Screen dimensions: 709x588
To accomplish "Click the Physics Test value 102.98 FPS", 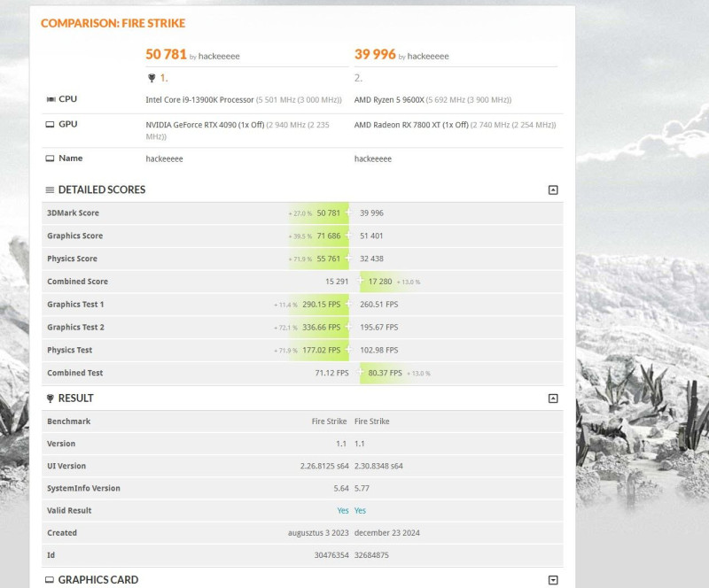I will (379, 351).
